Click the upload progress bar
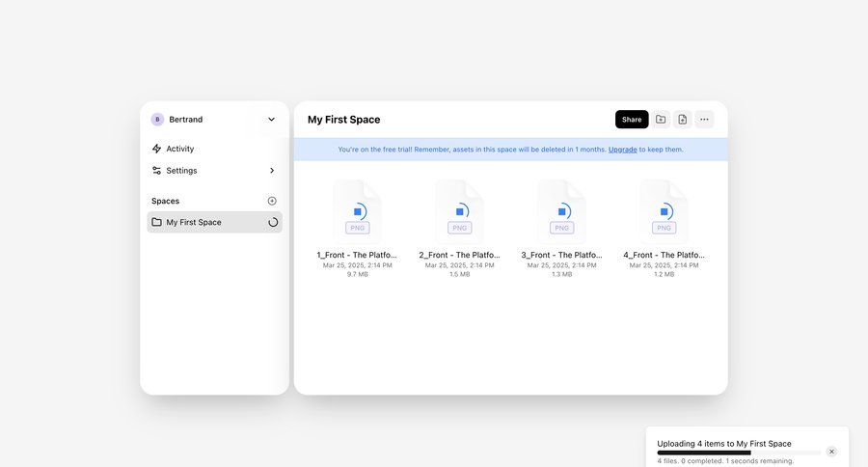Viewport: 868px width, 467px height. pos(739,453)
